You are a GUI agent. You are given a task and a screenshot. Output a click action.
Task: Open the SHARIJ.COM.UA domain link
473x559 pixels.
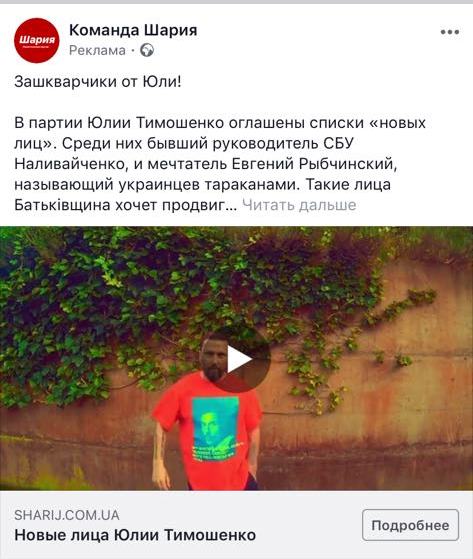click(67, 515)
